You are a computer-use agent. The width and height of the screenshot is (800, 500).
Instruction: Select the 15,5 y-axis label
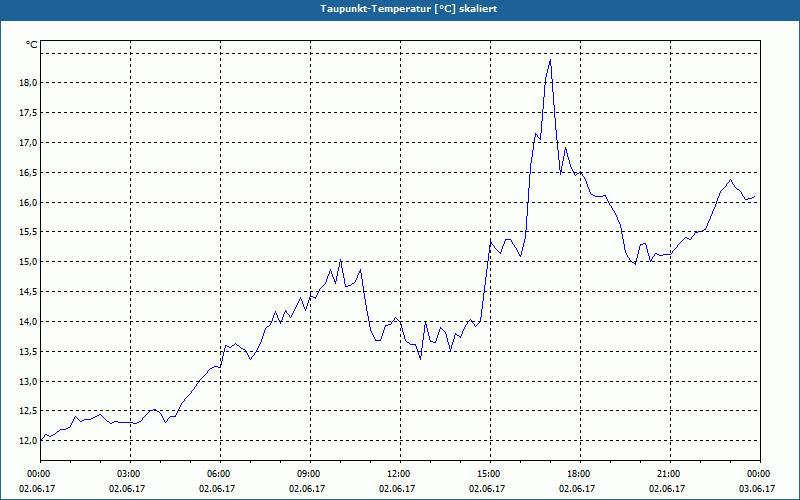[x=29, y=232]
